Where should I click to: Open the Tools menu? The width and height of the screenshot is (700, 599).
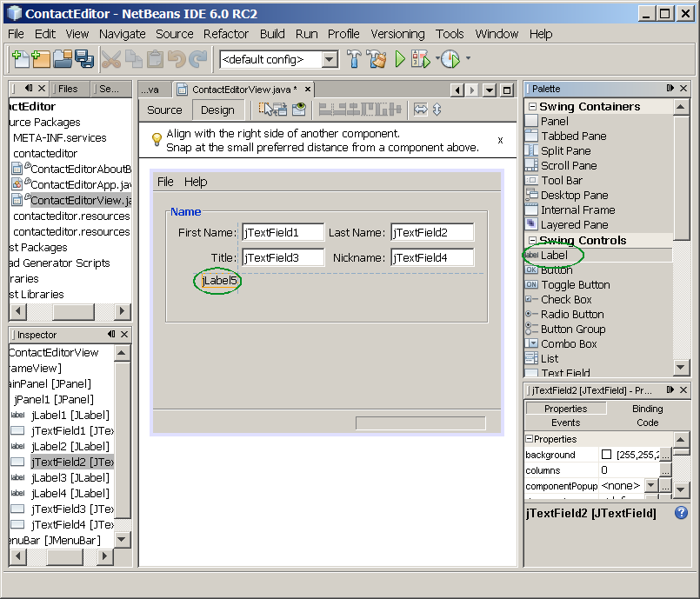coord(450,34)
